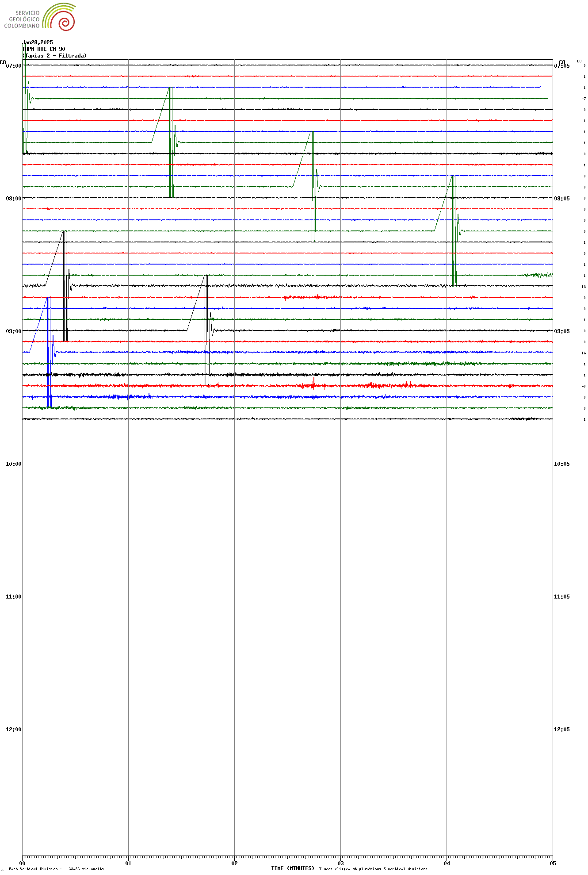Select the TAPM HHE CM 90 station label
This screenshot has height=875, width=588.
pos(44,49)
